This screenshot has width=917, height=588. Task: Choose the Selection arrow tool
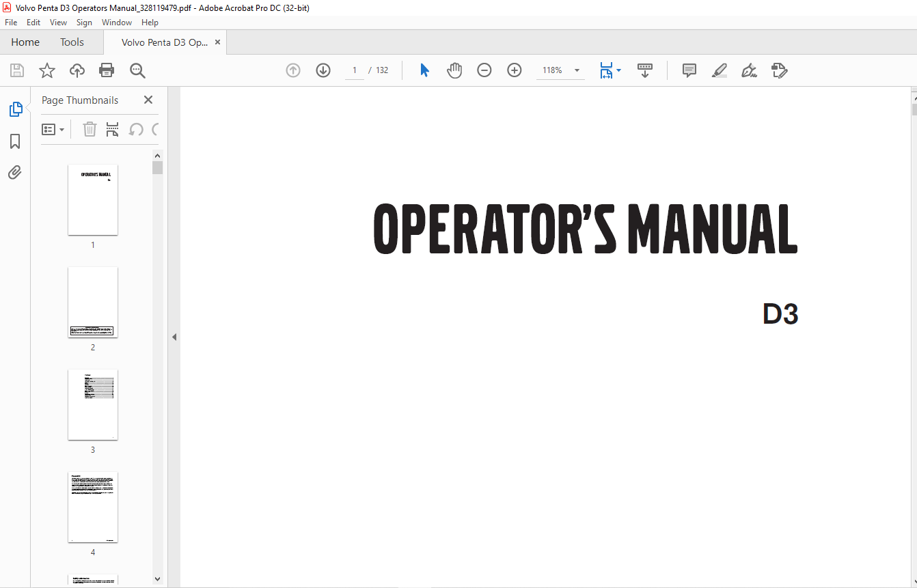424,70
